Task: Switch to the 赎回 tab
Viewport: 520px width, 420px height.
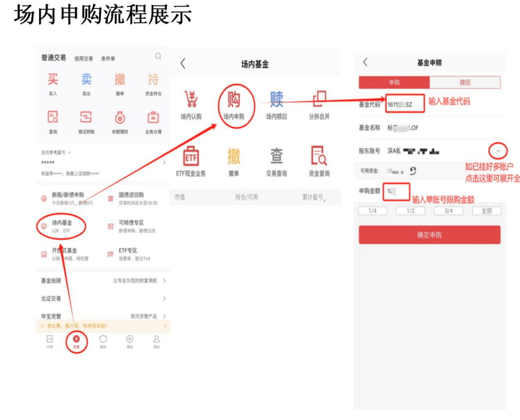Action: (465, 82)
